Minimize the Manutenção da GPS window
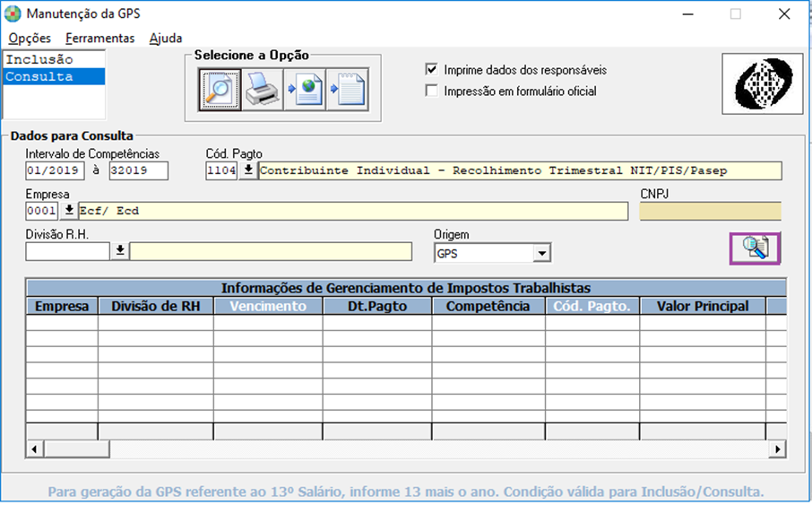The height and width of the screenshot is (505, 812). click(x=687, y=14)
